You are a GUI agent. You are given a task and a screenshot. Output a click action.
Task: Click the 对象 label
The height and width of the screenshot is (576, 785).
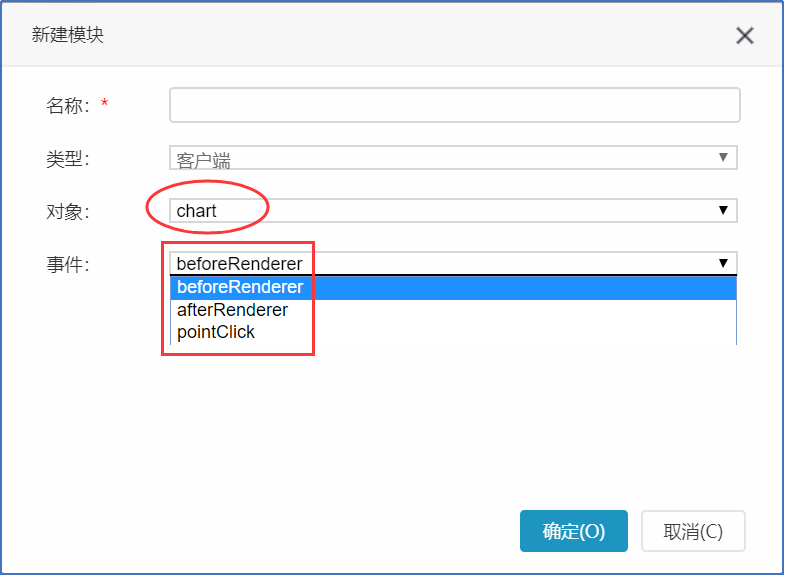tap(68, 212)
